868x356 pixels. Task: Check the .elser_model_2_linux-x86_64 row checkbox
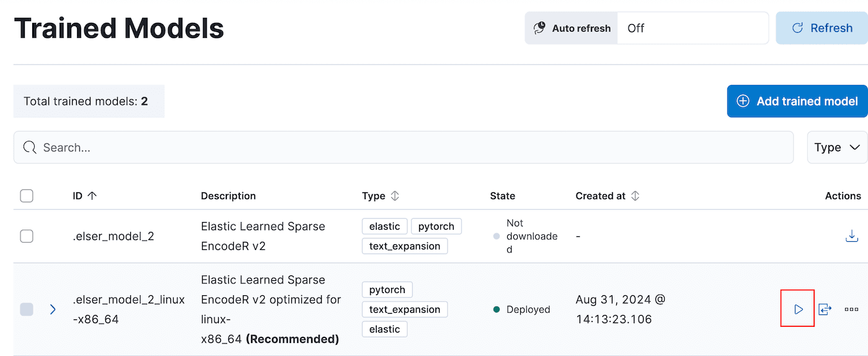tap(27, 309)
